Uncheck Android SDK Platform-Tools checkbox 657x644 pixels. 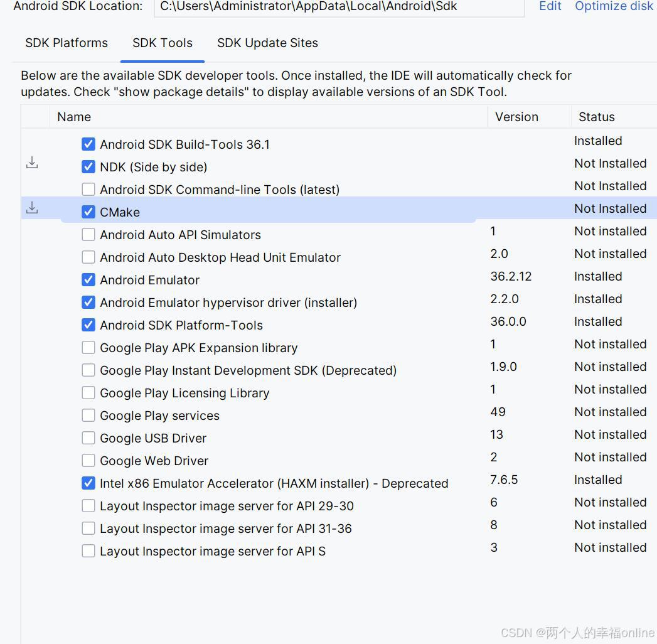point(88,325)
